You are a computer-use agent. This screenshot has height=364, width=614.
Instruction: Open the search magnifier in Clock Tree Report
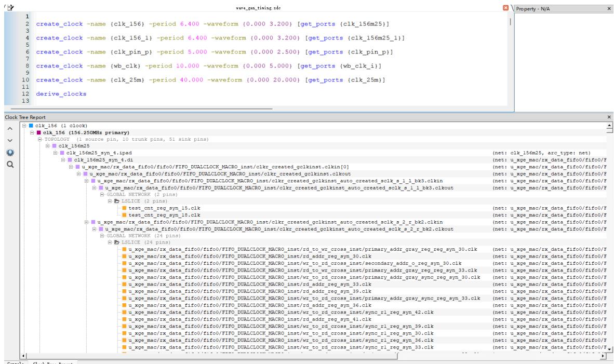point(10,165)
